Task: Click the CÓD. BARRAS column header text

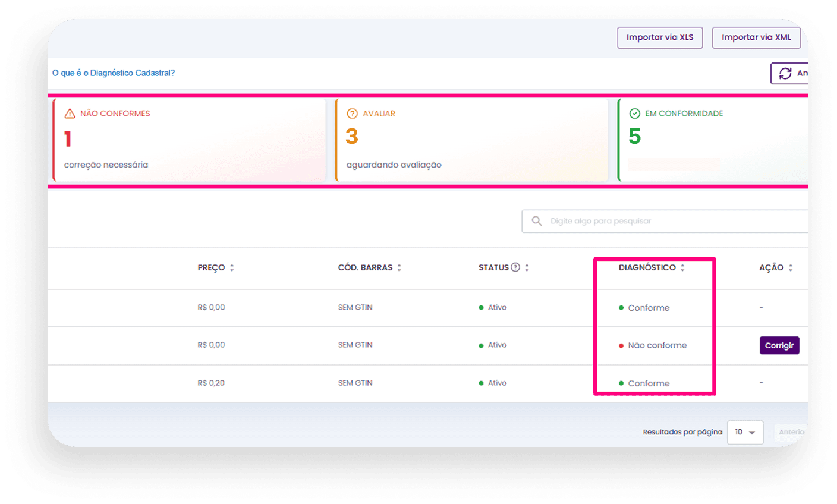Action: coord(365,268)
